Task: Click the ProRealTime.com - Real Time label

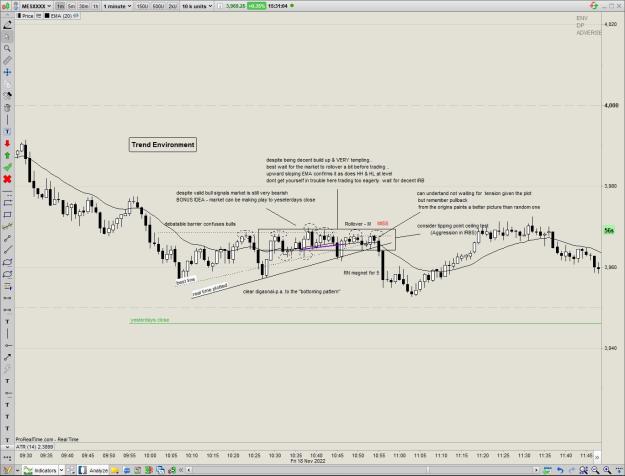Action: (x=47, y=439)
